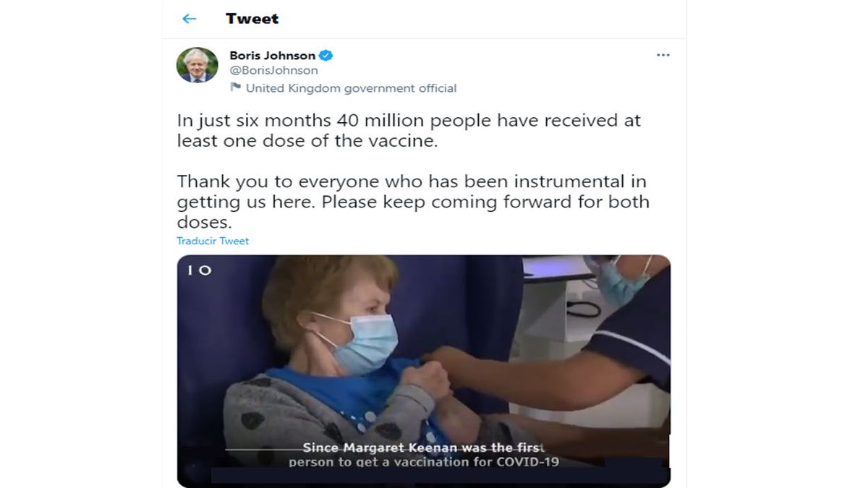The image size is (868, 488).
Task: Click Boris Johnson's verified blue checkmark badge
Action: coord(327,55)
